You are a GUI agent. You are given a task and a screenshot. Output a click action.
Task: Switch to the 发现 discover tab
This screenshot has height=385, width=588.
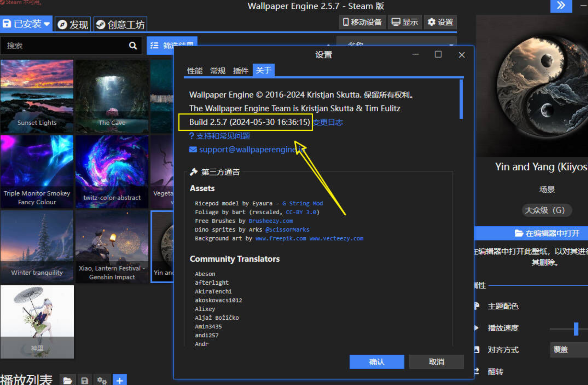(73, 24)
